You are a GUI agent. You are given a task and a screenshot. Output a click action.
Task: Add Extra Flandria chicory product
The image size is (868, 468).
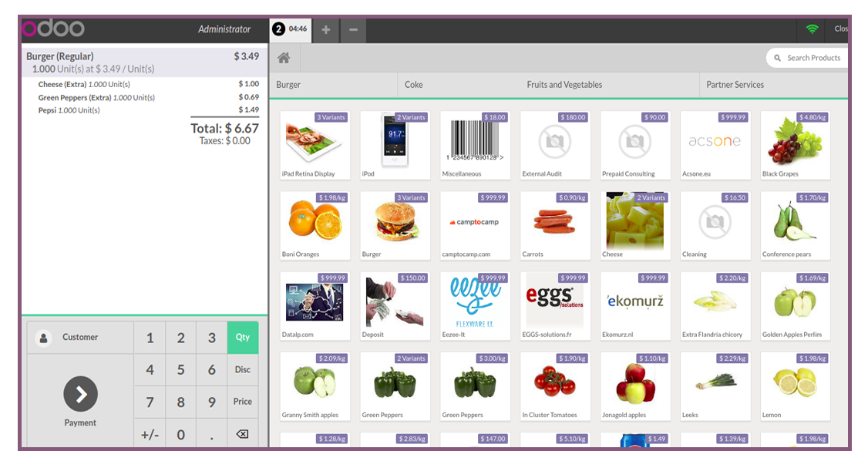pos(715,305)
